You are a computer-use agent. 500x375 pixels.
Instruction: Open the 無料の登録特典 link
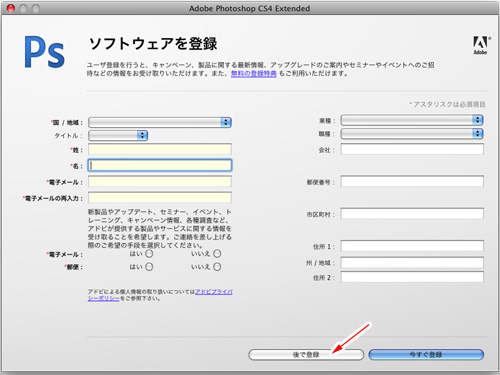(254, 74)
